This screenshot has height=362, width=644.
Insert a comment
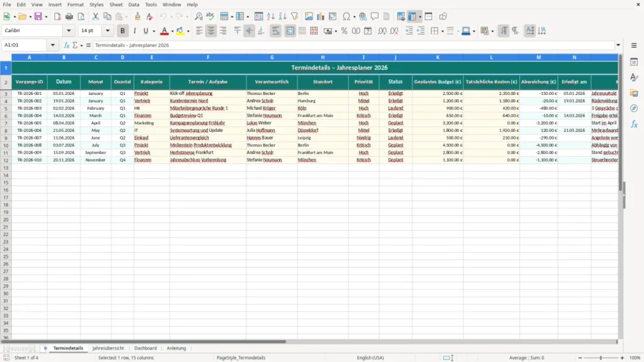[x=375, y=16]
